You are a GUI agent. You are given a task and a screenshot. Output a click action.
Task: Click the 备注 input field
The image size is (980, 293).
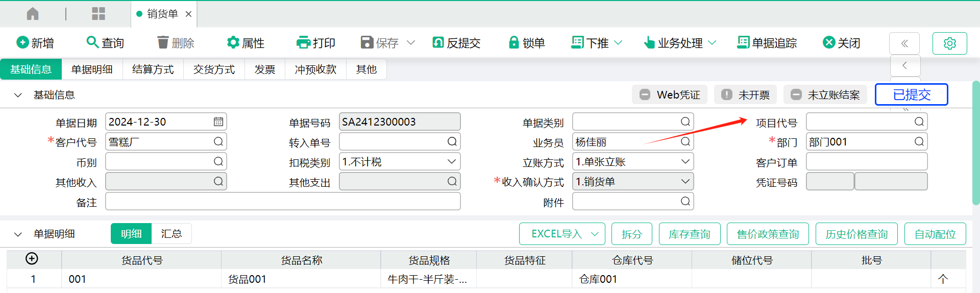point(283,202)
